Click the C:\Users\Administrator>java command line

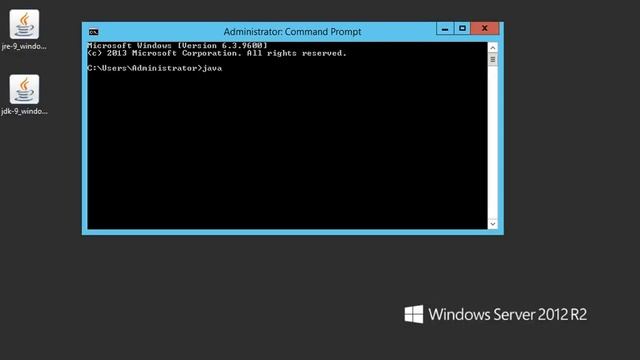coord(155,68)
